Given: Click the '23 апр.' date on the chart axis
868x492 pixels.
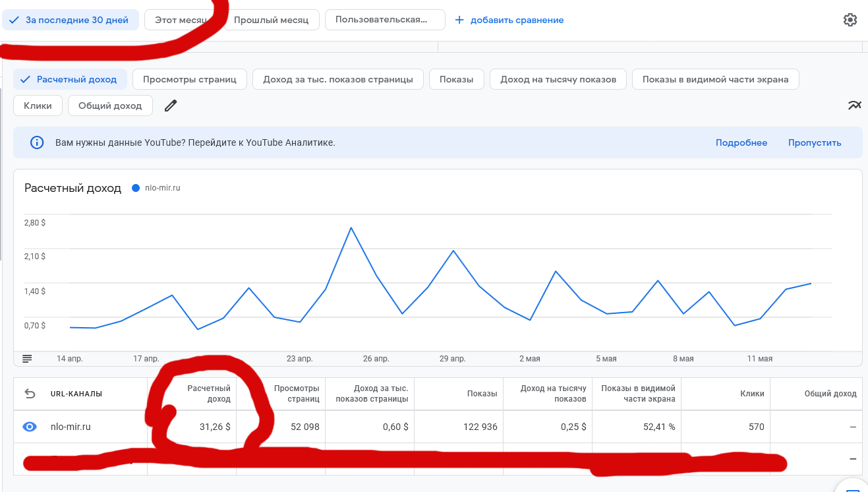Looking at the screenshot, I should point(300,359).
